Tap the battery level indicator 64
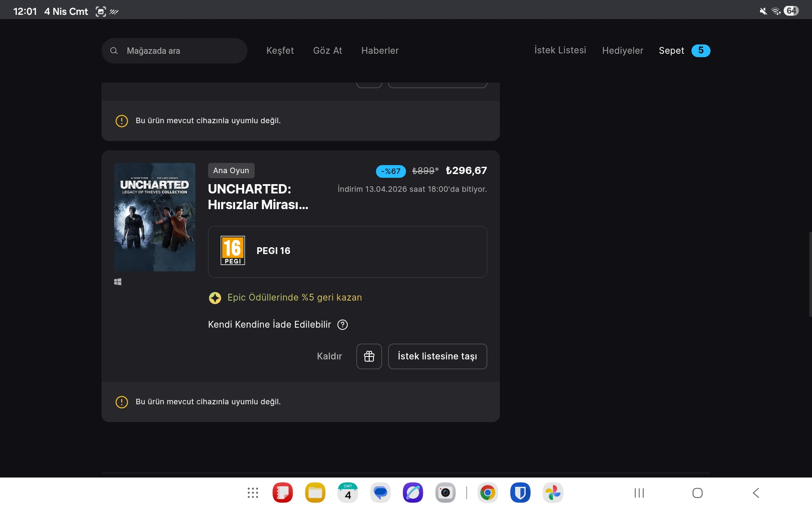 tap(791, 11)
